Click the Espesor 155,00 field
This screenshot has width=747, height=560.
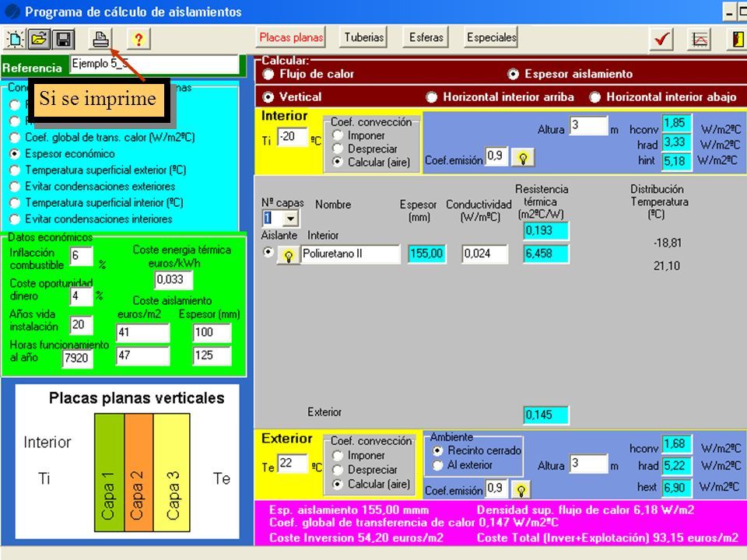click(427, 254)
